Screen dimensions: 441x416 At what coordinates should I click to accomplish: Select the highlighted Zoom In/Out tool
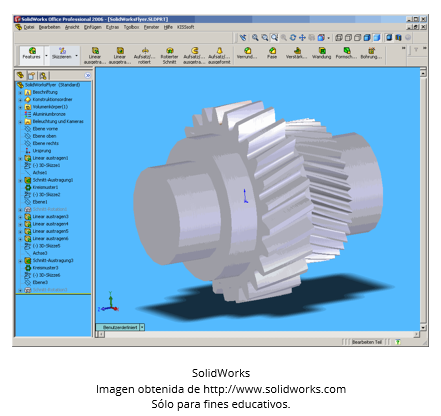(274, 38)
